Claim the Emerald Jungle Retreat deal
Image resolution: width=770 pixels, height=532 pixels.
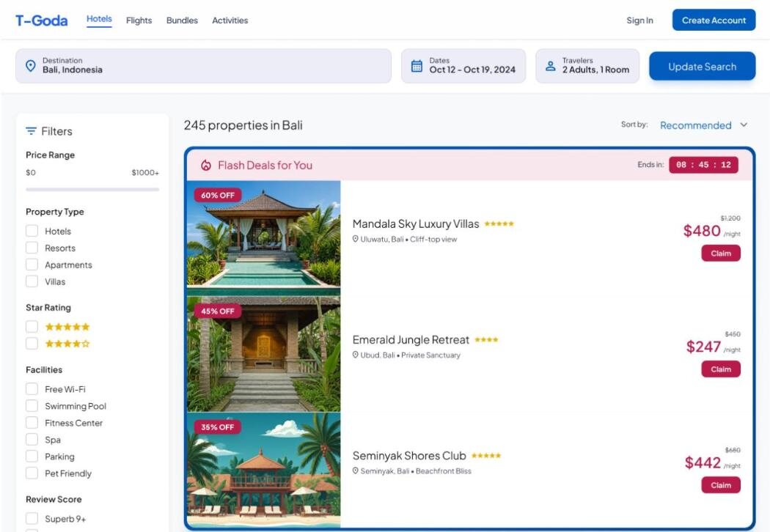(x=721, y=369)
